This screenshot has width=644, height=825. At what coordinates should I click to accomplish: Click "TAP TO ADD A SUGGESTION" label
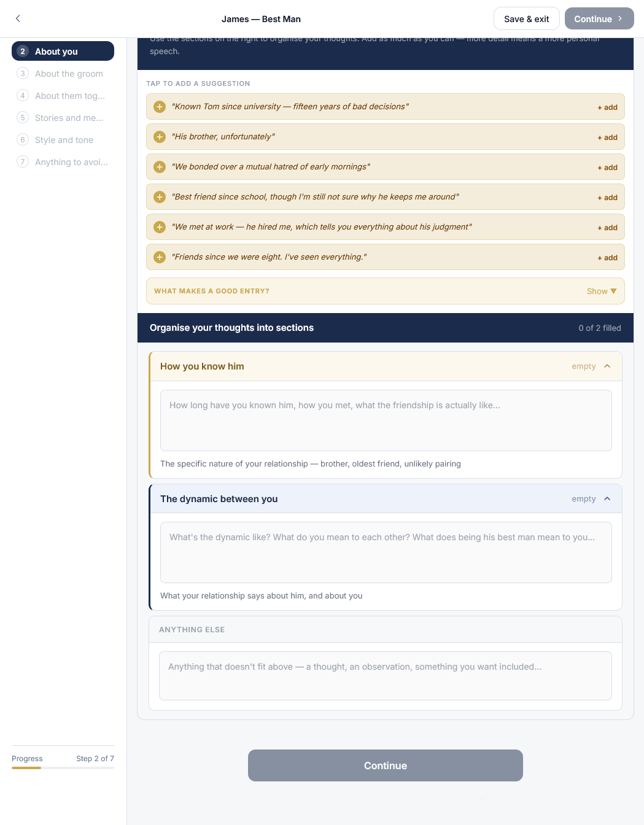(x=198, y=83)
